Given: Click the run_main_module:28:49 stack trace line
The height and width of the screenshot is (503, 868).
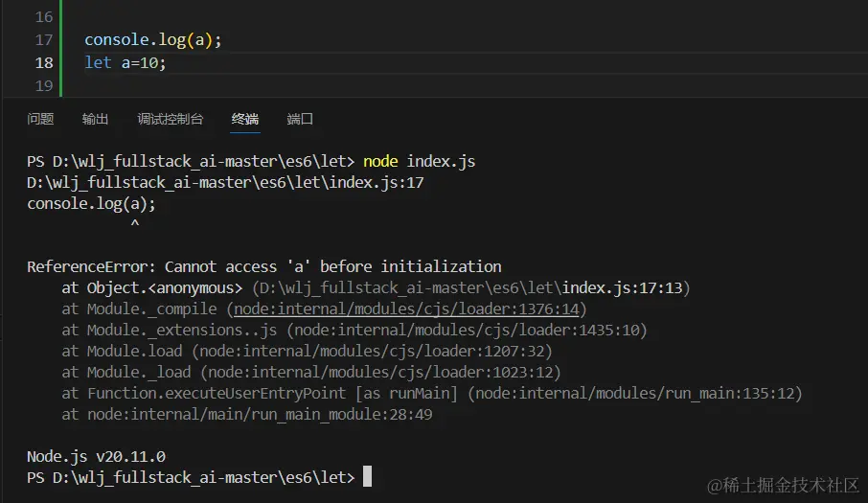Looking at the screenshot, I should 247,414.
